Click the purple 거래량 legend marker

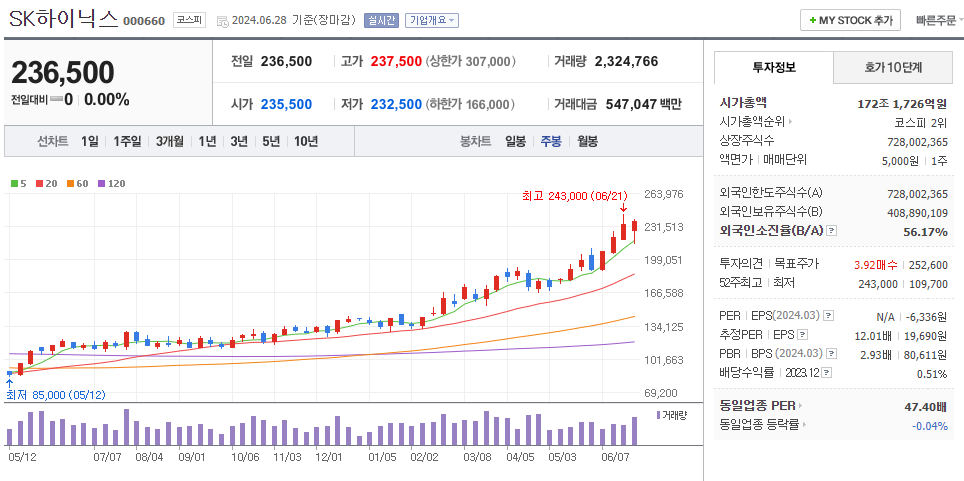(658, 415)
